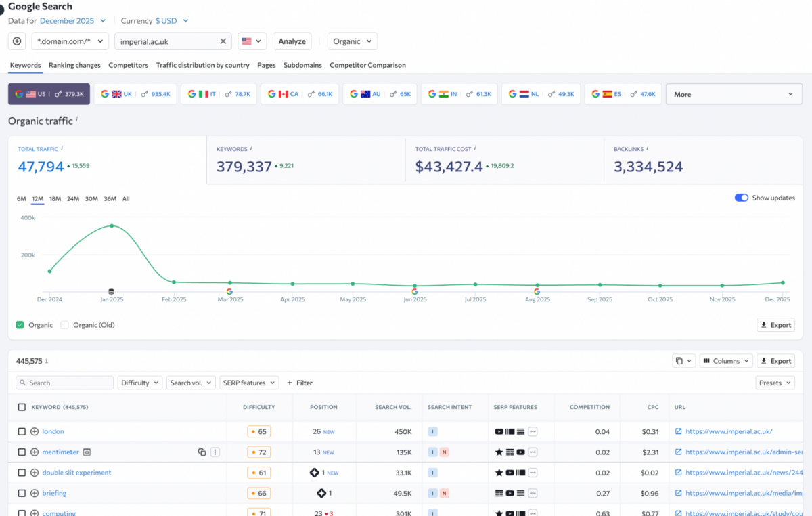Expand the More countries dropdown
The width and height of the screenshot is (812, 516).
(x=734, y=94)
